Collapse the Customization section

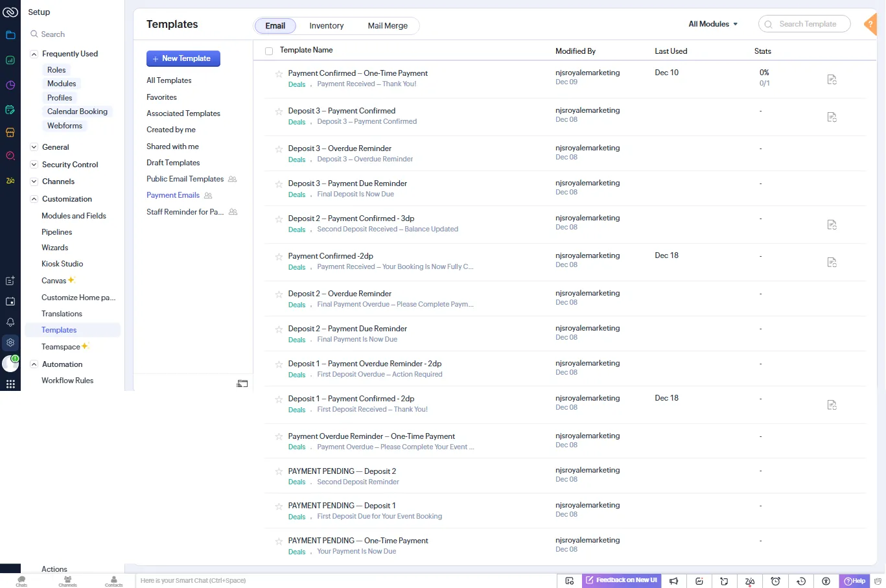34,199
